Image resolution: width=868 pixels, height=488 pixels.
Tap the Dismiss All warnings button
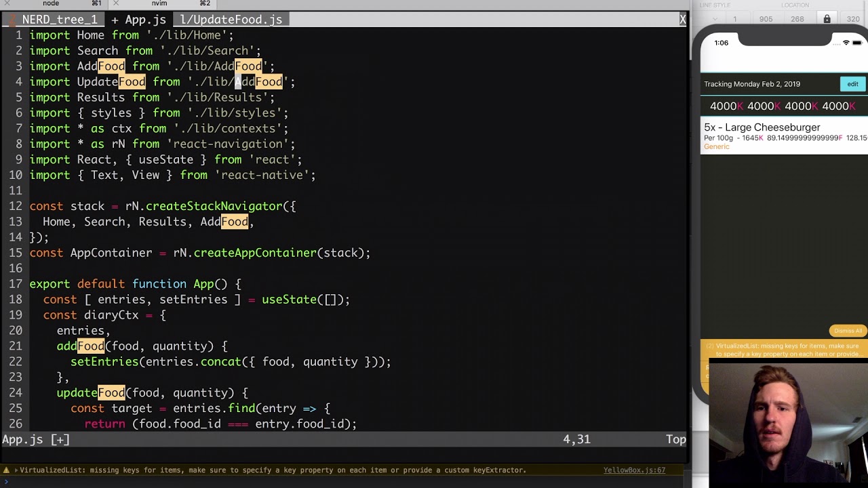pos(848,331)
